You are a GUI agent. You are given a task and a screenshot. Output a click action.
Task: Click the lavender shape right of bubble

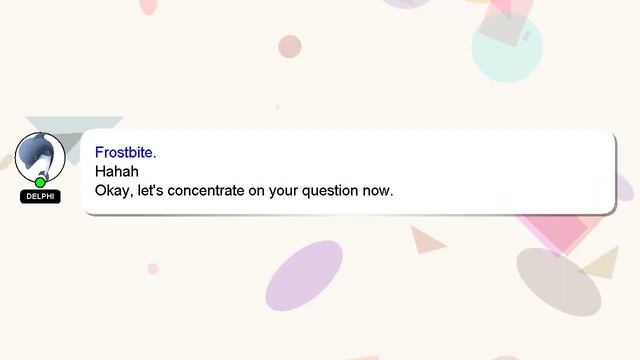[624, 187]
